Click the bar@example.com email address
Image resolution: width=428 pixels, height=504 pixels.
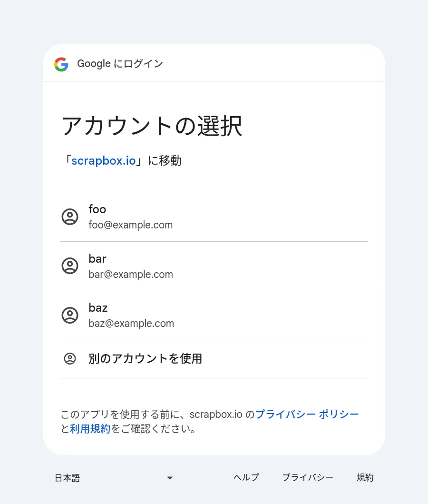tap(130, 275)
